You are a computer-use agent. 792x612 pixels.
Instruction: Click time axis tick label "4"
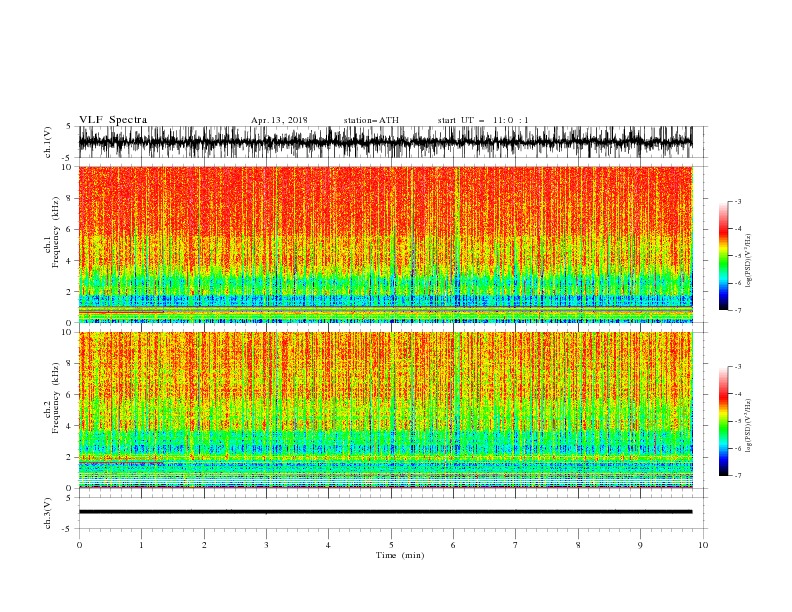[328, 545]
